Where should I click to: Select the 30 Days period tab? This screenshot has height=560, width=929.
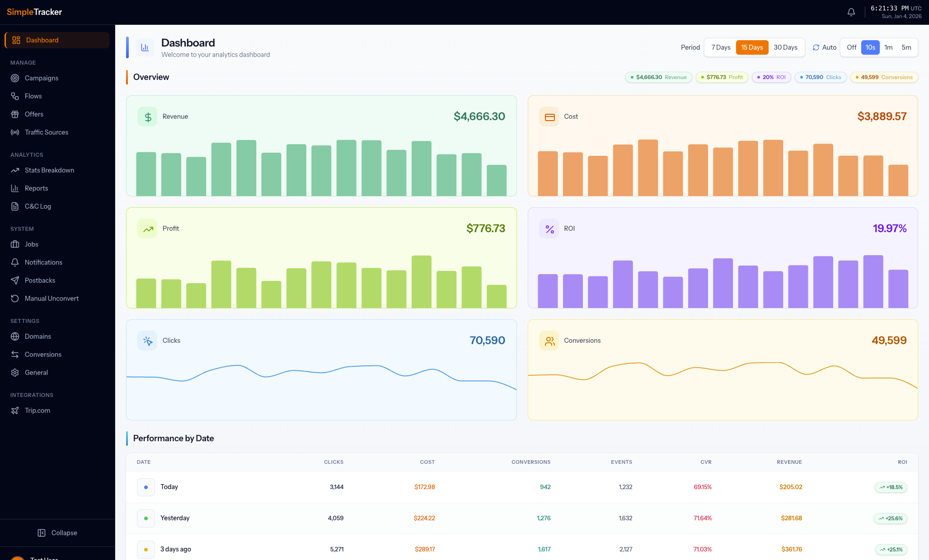pyautogui.click(x=786, y=47)
